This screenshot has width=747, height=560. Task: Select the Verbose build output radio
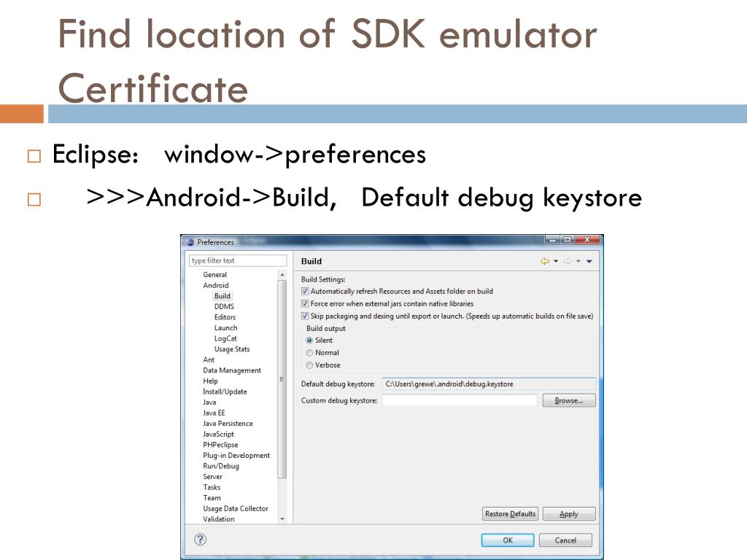(x=309, y=365)
